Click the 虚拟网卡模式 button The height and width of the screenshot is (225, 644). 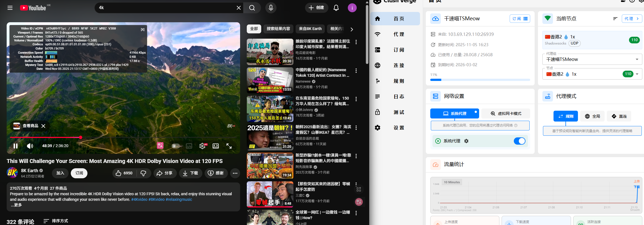(505, 113)
